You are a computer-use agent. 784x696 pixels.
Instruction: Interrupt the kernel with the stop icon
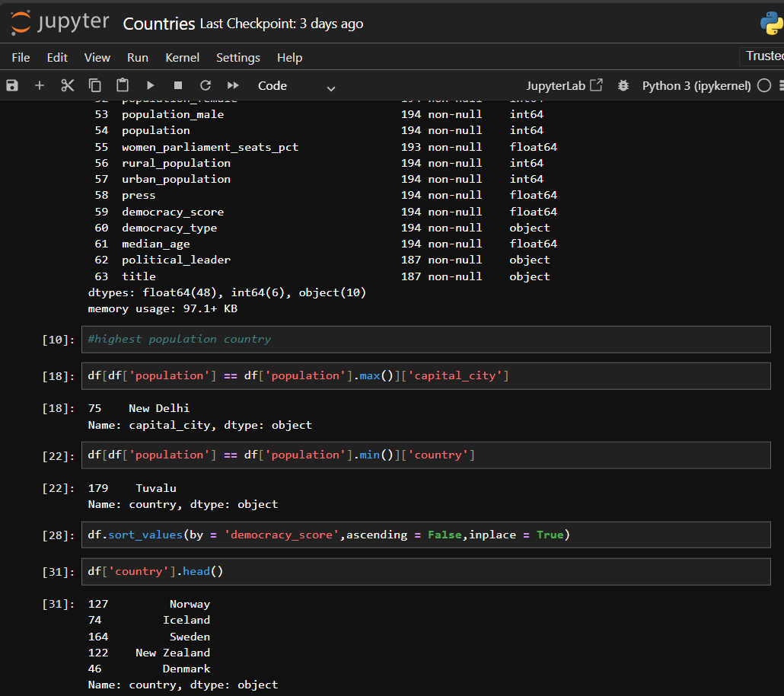tap(177, 85)
